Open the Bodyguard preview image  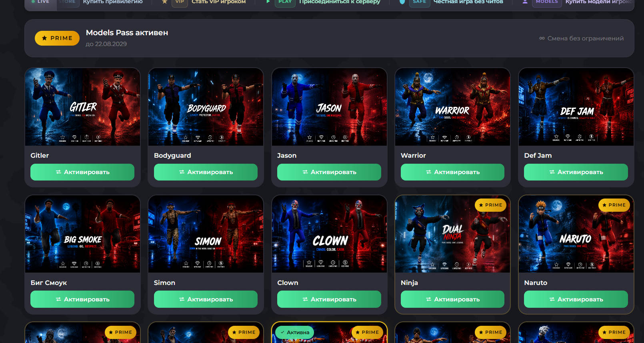206,107
